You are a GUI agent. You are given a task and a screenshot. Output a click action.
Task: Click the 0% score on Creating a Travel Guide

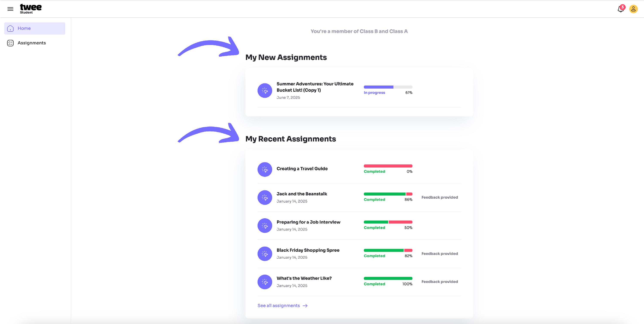point(410,172)
